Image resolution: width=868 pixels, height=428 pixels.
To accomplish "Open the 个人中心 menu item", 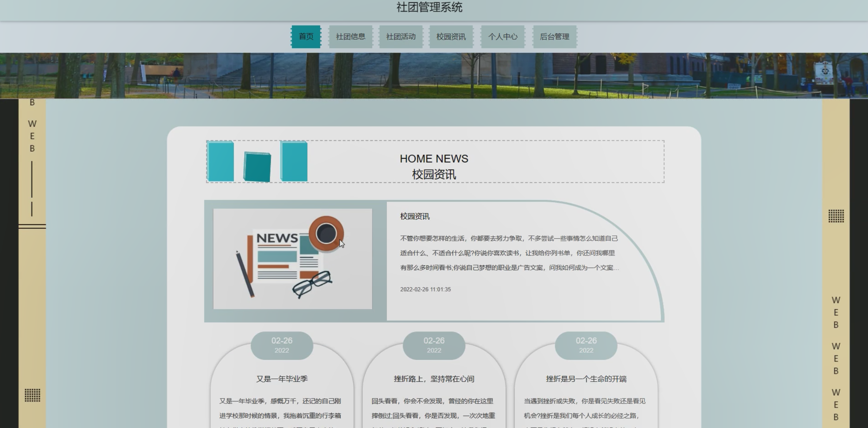I will coord(503,37).
